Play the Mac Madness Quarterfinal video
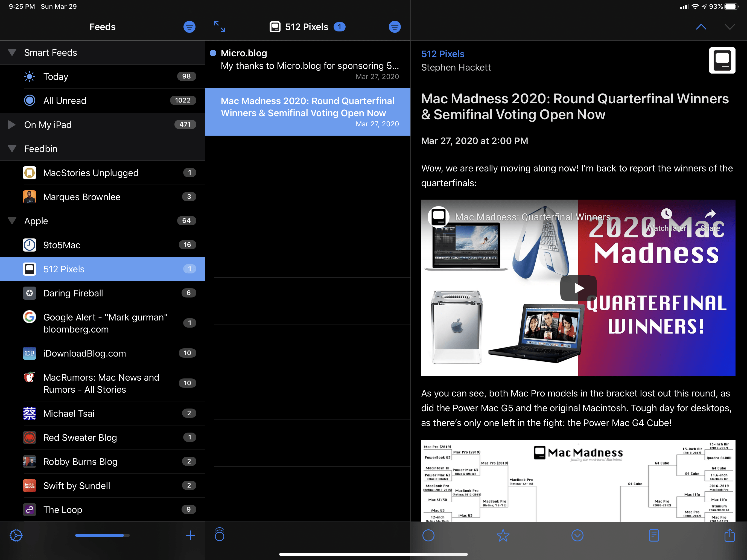This screenshot has height=560, width=747. tap(579, 288)
